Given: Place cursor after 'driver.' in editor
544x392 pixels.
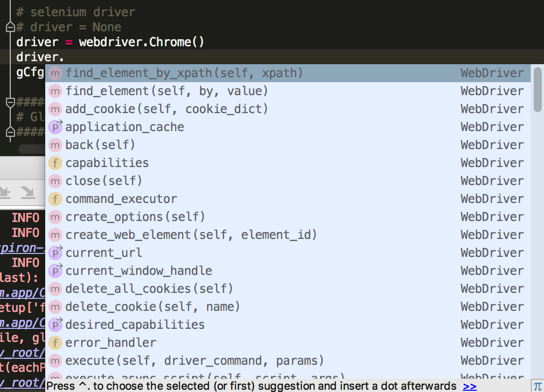Looking at the screenshot, I should (65, 57).
